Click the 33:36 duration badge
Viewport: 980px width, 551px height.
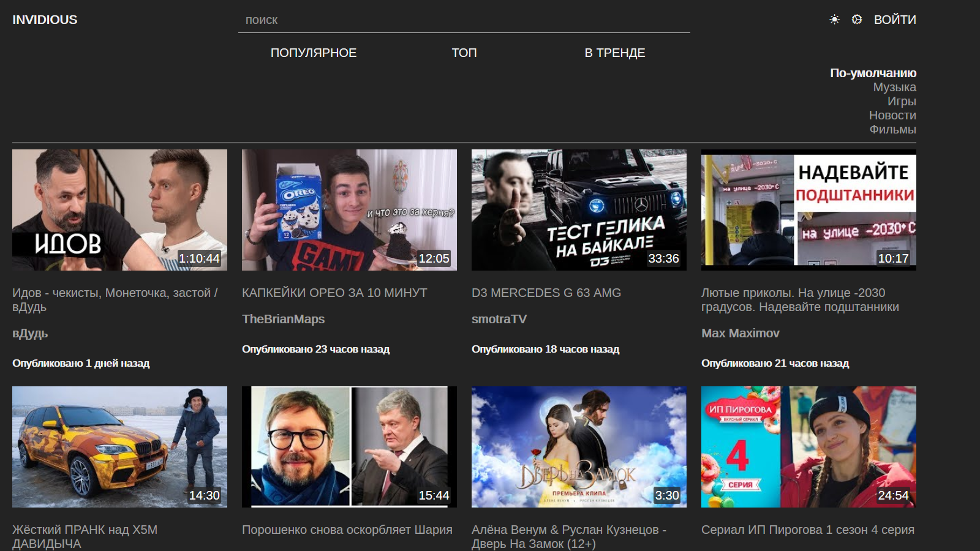(x=663, y=258)
